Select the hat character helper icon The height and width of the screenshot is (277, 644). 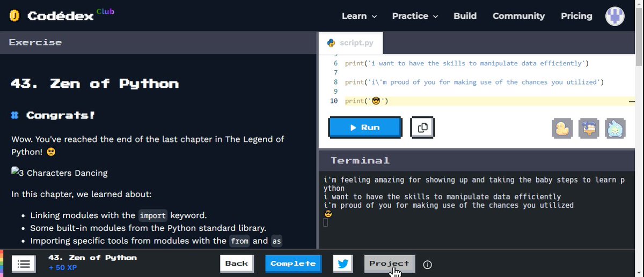click(589, 128)
